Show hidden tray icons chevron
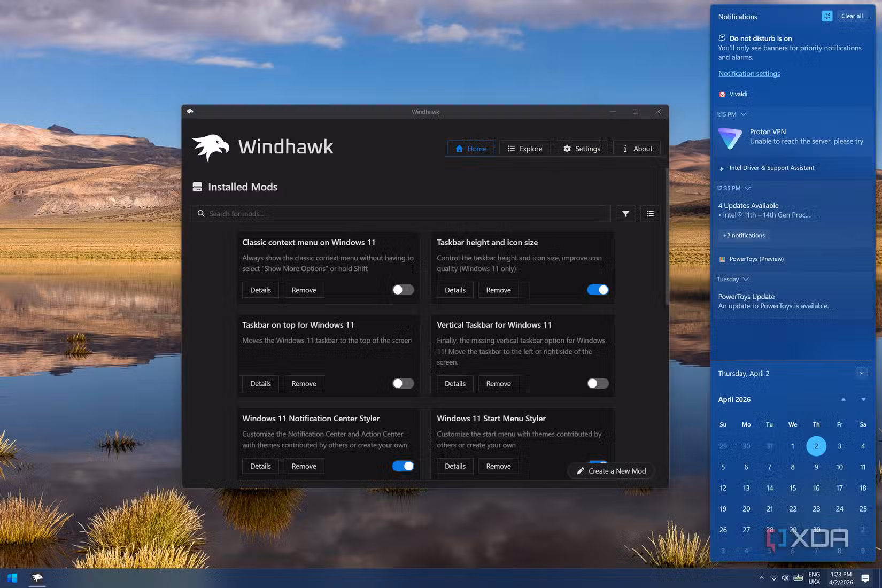The width and height of the screenshot is (882, 588). coord(761,578)
